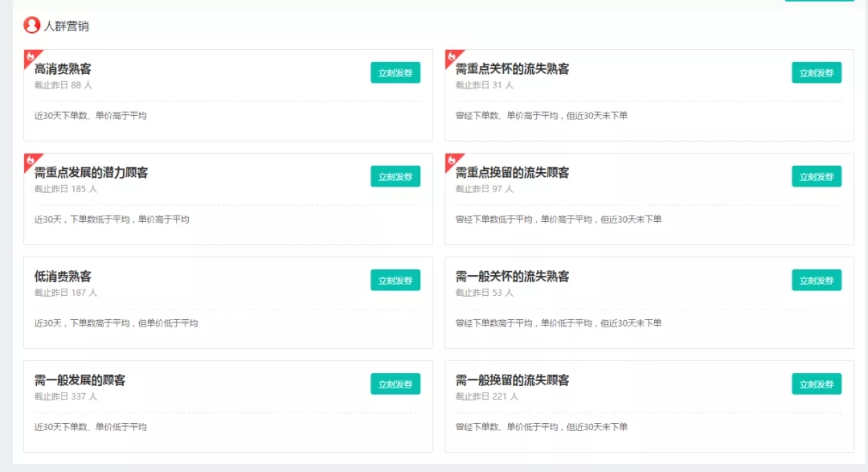The width and height of the screenshot is (868, 472).
Task: Select the 需一般关怀的流失熟客 card title
Action: [x=512, y=277]
